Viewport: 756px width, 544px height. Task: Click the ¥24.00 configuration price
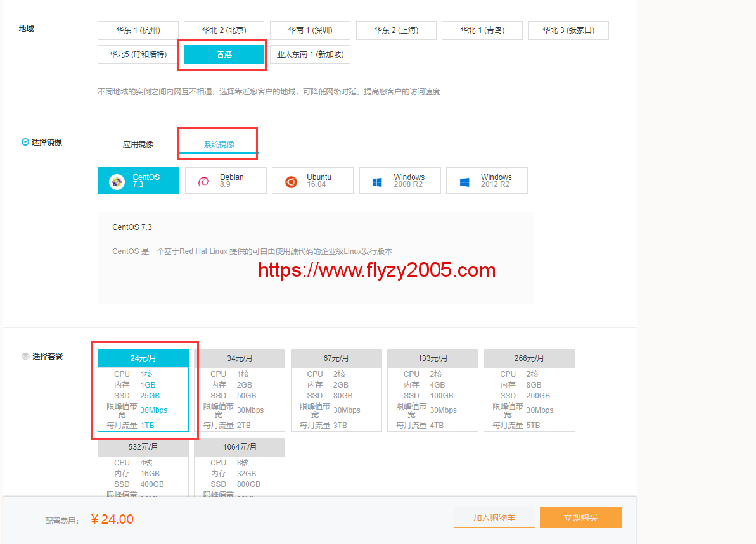click(x=112, y=519)
